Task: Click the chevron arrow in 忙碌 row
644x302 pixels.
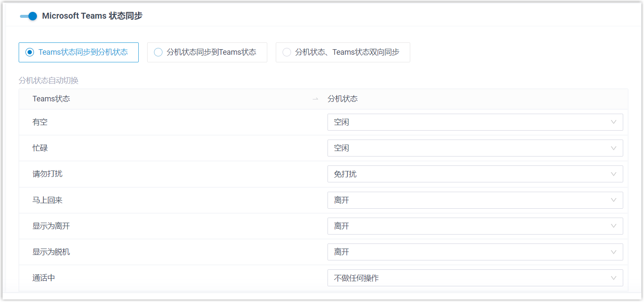Action: (x=613, y=148)
